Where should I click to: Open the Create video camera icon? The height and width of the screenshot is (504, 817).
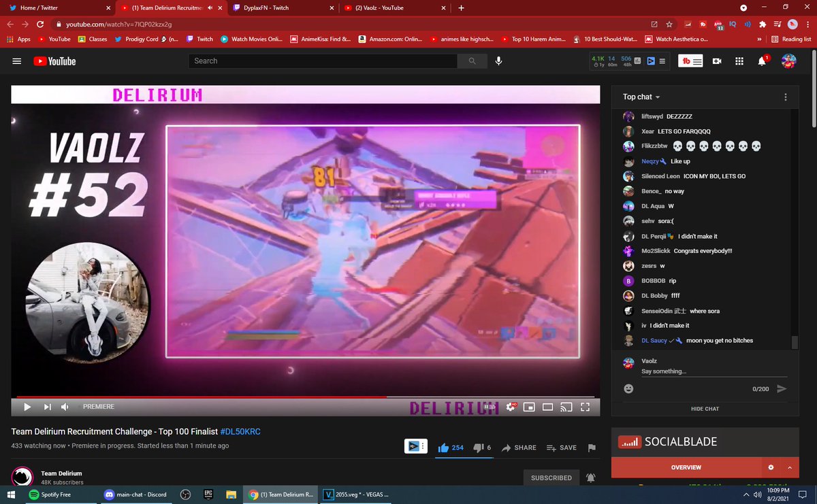pos(716,61)
